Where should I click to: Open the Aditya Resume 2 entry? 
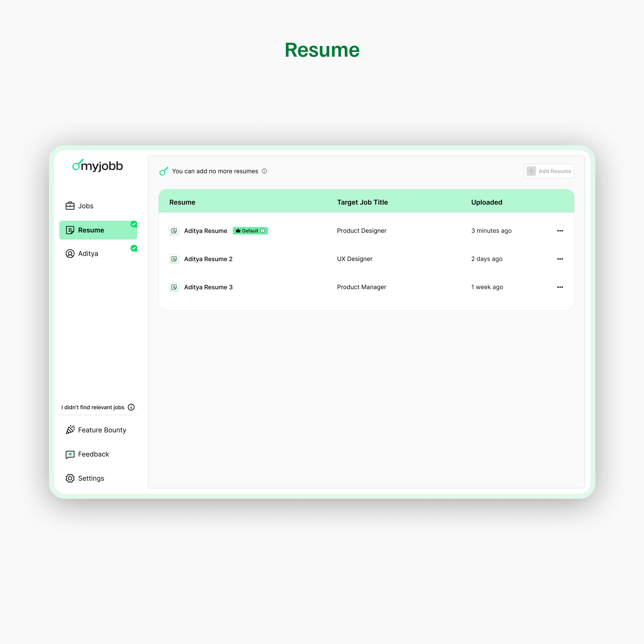click(208, 259)
